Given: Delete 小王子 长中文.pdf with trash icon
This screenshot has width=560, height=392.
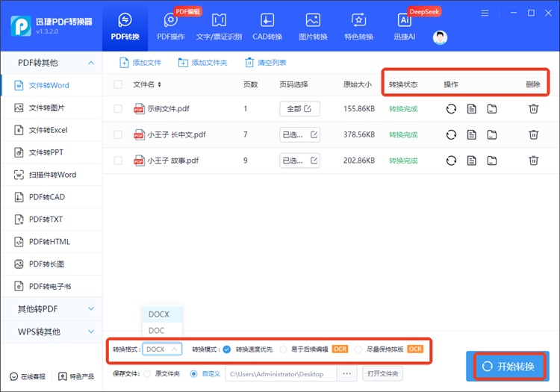Looking at the screenshot, I should [x=534, y=134].
